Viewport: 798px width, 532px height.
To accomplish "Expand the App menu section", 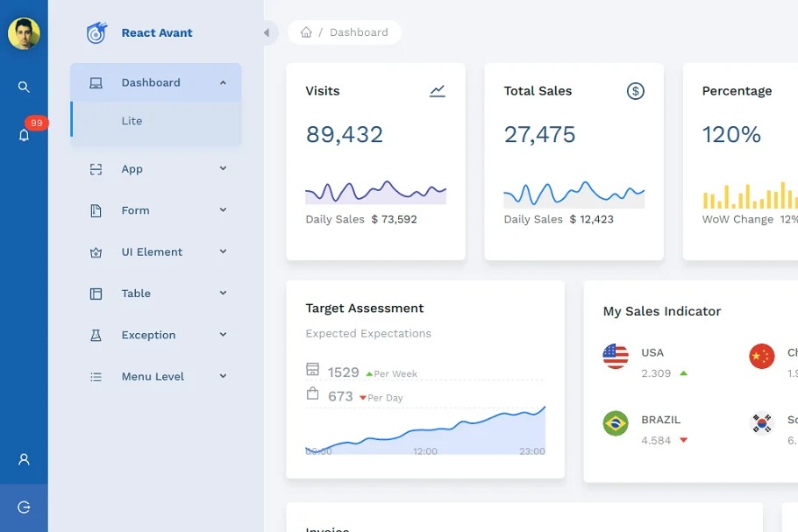I will pos(223,169).
